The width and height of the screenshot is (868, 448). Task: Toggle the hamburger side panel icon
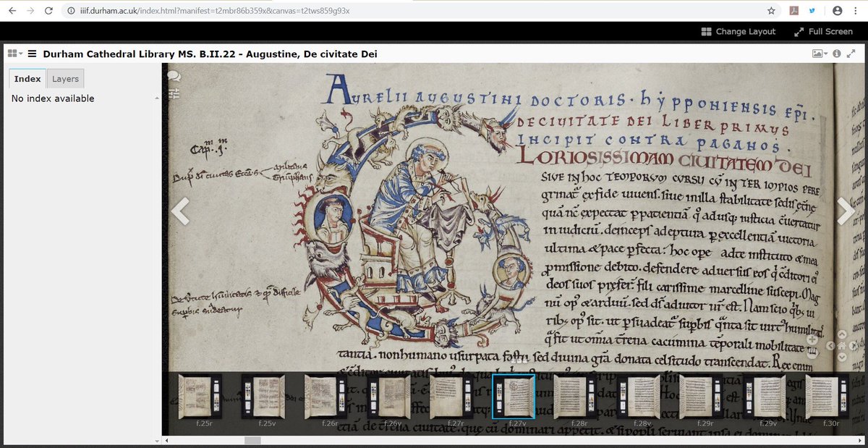(x=32, y=54)
